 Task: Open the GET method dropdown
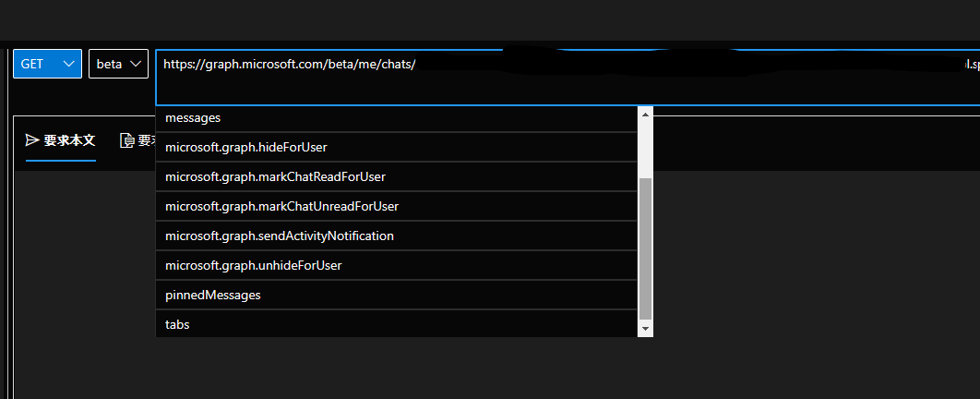47,64
